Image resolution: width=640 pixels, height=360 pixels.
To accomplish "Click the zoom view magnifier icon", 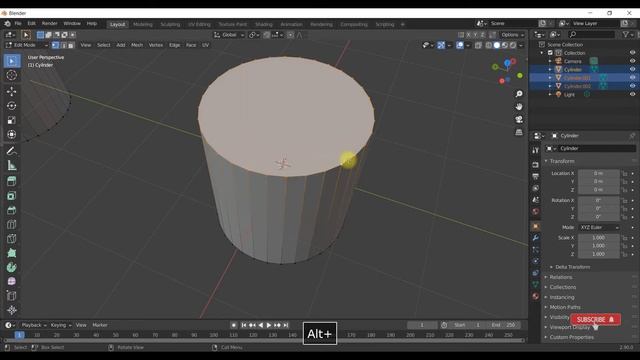I will (519, 94).
